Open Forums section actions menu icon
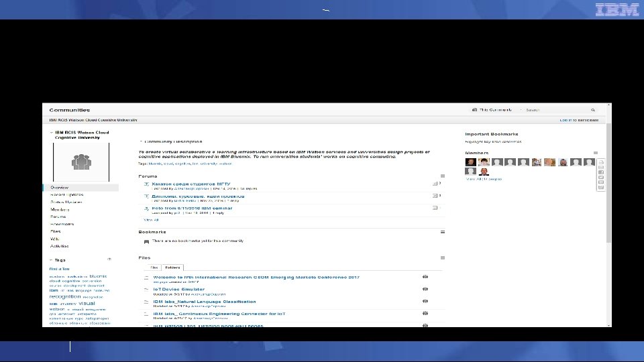 pyautogui.click(x=442, y=176)
